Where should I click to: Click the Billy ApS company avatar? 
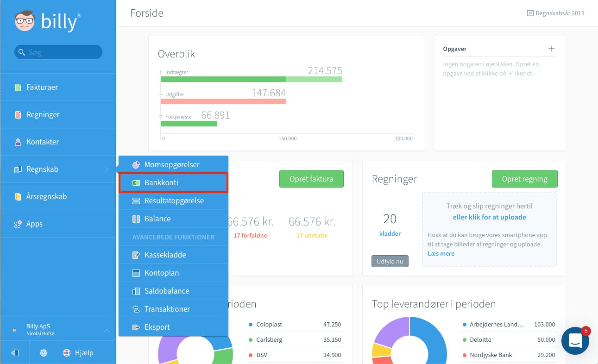[x=15, y=329]
